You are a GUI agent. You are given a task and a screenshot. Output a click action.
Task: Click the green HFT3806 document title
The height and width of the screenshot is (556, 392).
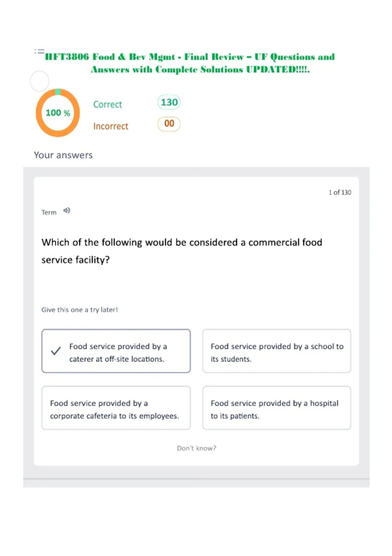tap(190, 63)
